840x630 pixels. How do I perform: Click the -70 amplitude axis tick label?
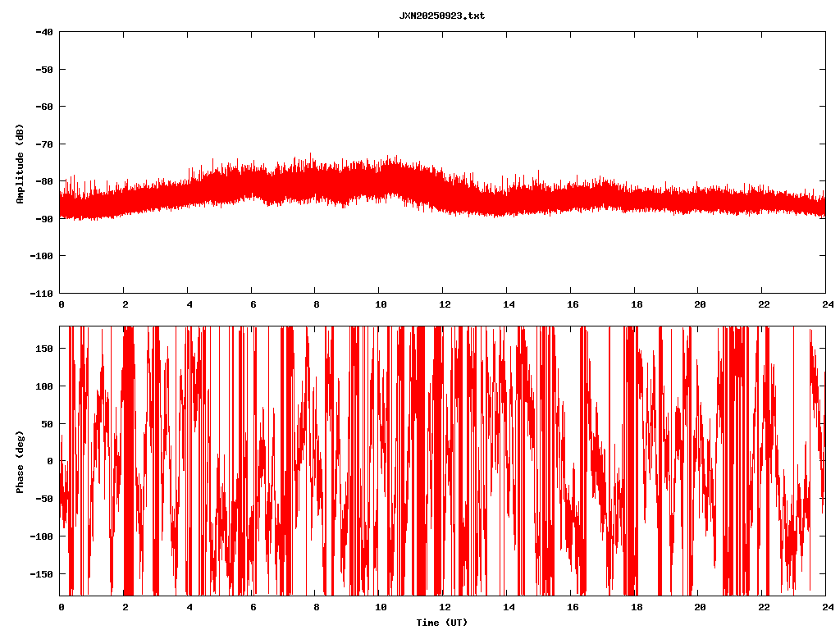[44, 144]
